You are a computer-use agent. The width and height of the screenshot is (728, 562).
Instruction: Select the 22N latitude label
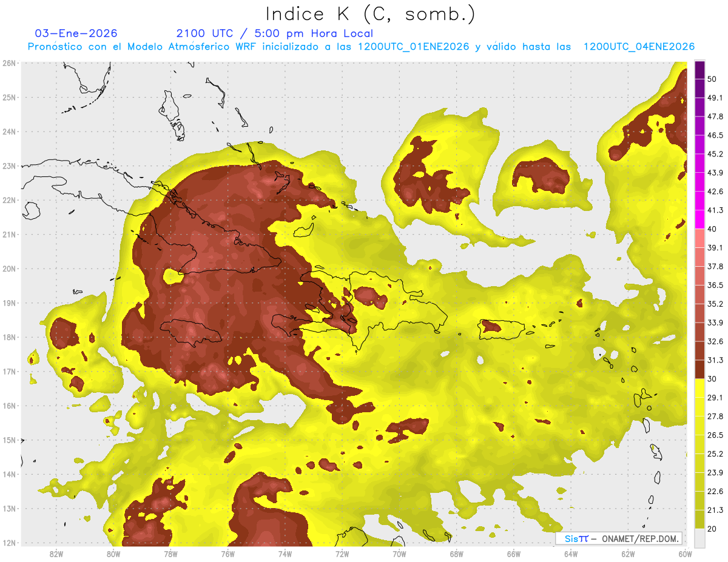(9, 200)
